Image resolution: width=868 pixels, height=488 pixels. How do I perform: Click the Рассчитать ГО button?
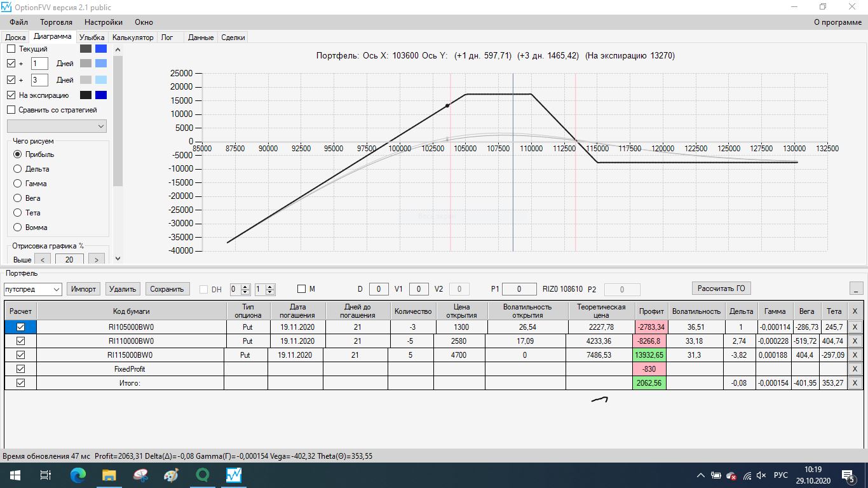pyautogui.click(x=721, y=288)
